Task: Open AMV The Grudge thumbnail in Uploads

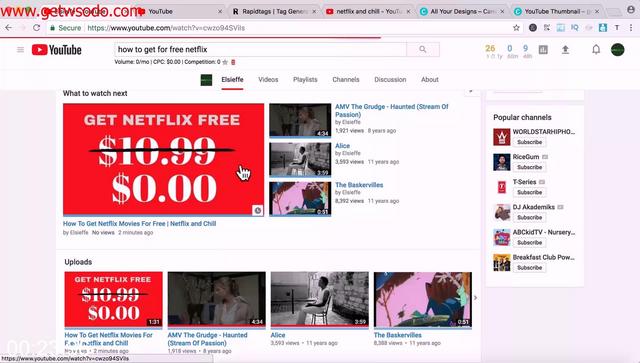Action: coord(217,299)
